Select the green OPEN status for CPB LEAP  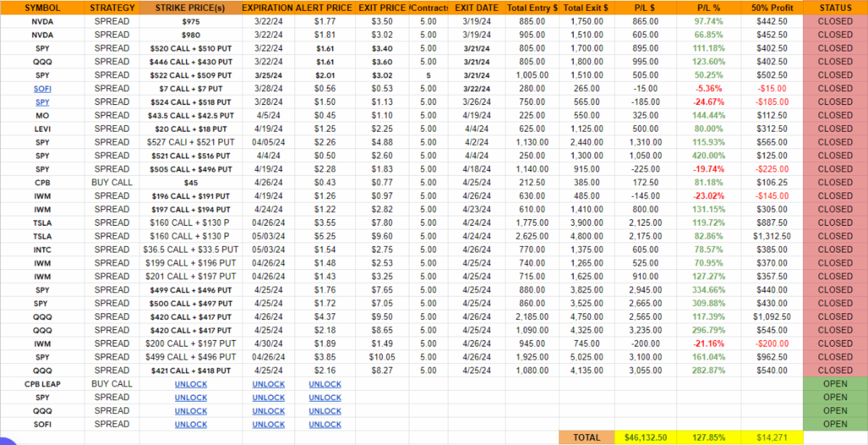[x=835, y=384]
